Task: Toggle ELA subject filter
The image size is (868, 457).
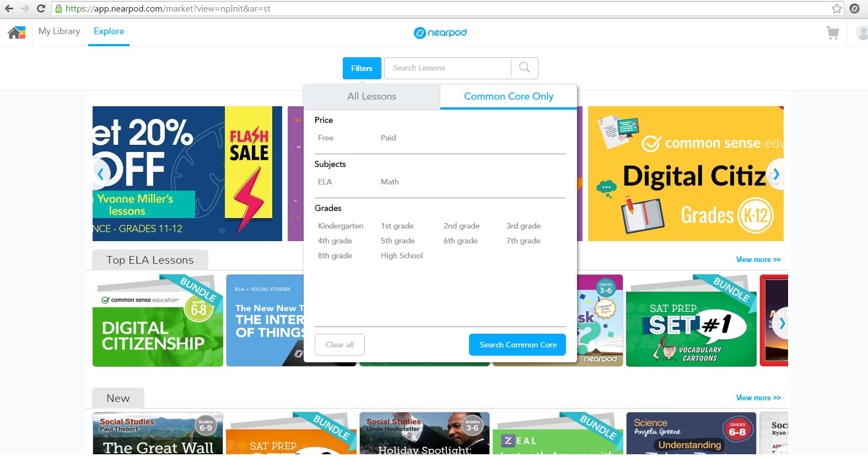Action: click(325, 182)
